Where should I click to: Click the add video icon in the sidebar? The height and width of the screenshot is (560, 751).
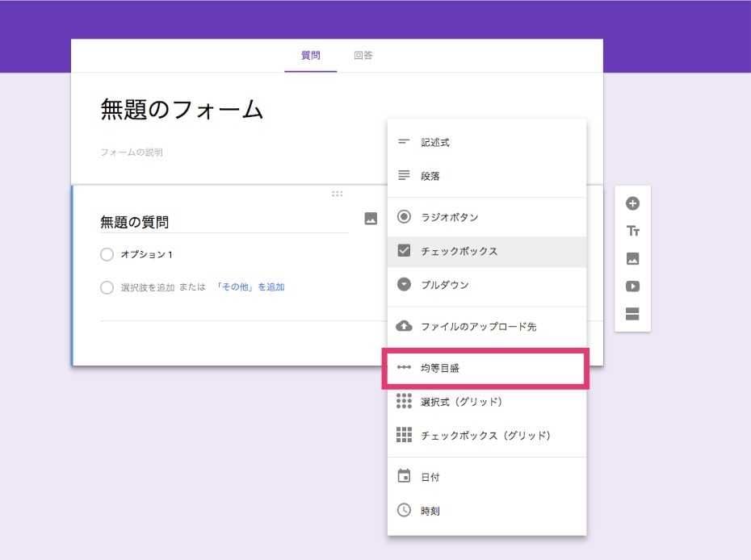633,286
